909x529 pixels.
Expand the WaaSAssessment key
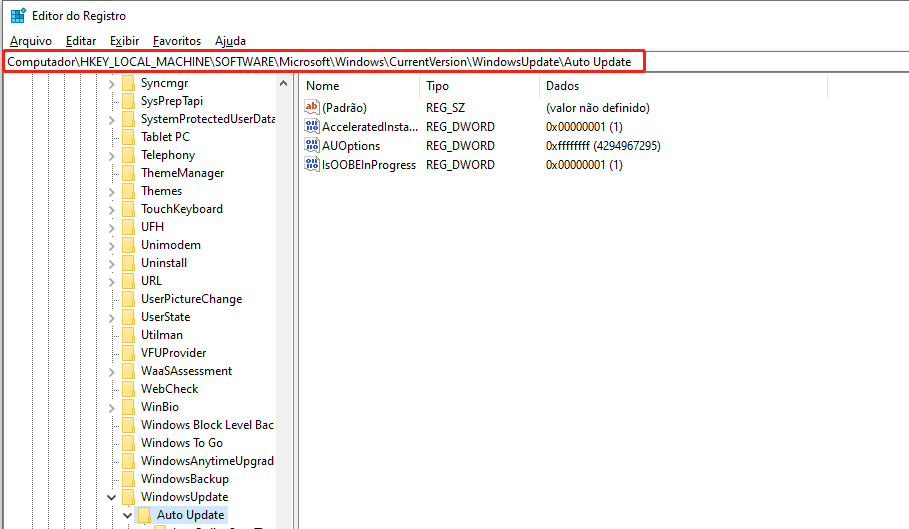(111, 371)
